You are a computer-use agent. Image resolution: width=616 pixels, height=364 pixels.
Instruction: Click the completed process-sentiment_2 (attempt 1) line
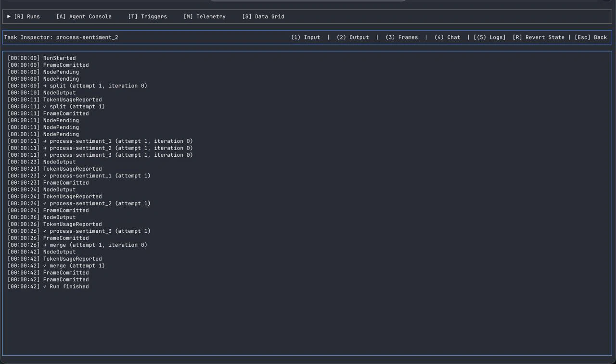[x=79, y=203]
